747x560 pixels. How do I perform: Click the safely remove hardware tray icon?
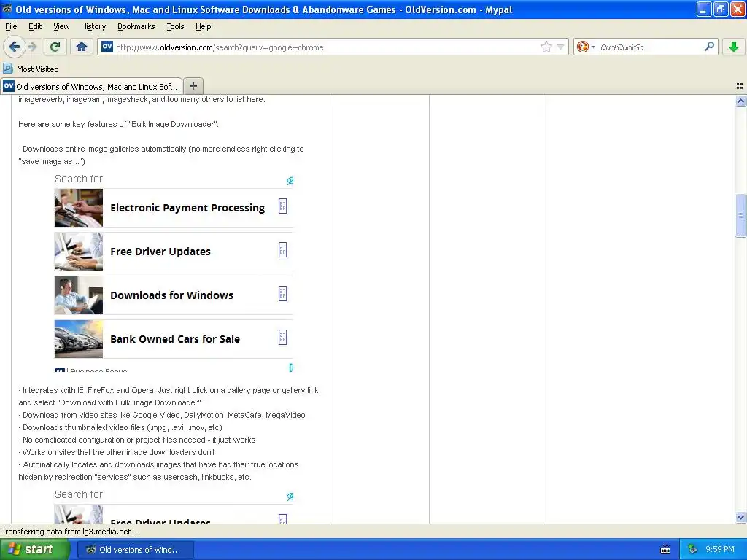coord(692,550)
